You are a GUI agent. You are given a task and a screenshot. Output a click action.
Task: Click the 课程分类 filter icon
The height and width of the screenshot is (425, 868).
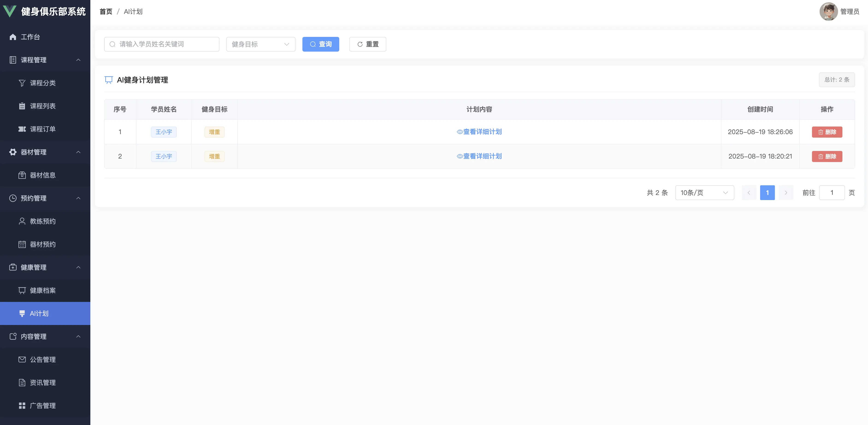[x=22, y=83]
